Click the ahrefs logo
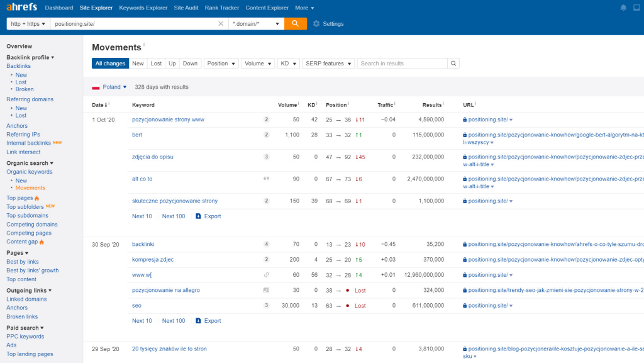Viewport: 644px width, 363px height. click(x=21, y=7)
